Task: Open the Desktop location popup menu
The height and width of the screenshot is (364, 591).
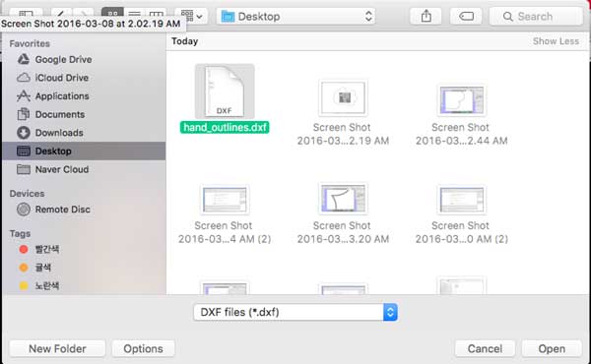Action: tap(295, 16)
